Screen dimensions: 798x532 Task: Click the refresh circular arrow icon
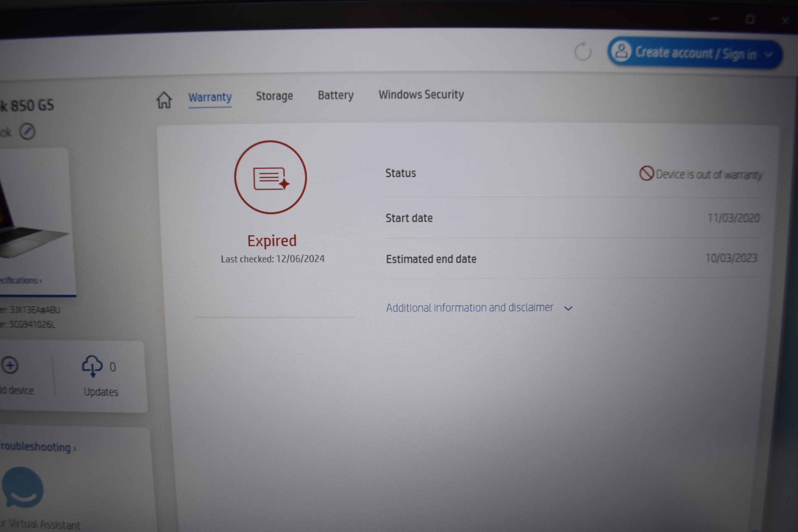(583, 51)
